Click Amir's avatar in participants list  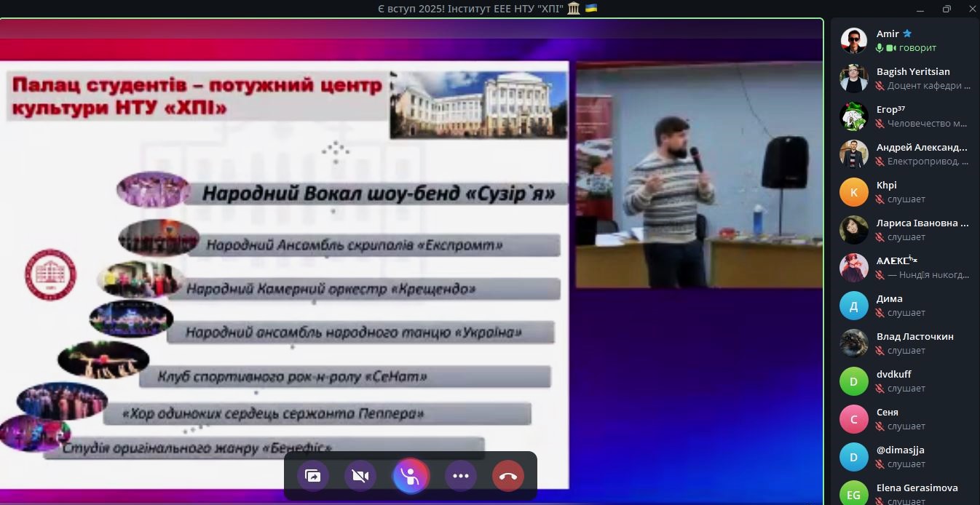click(854, 41)
